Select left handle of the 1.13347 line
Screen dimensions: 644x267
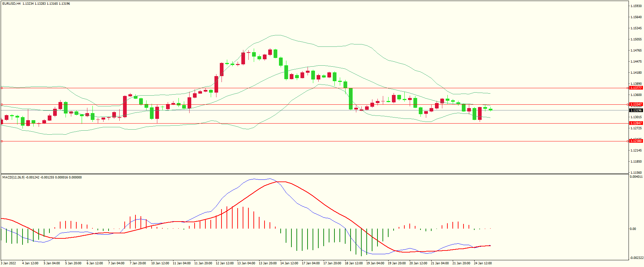tap(2, 105)
